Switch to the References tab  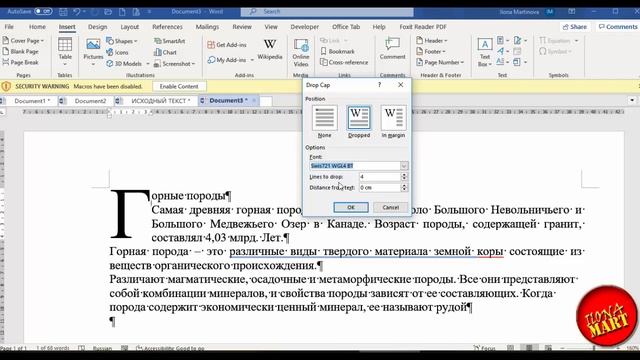(167, 27)
